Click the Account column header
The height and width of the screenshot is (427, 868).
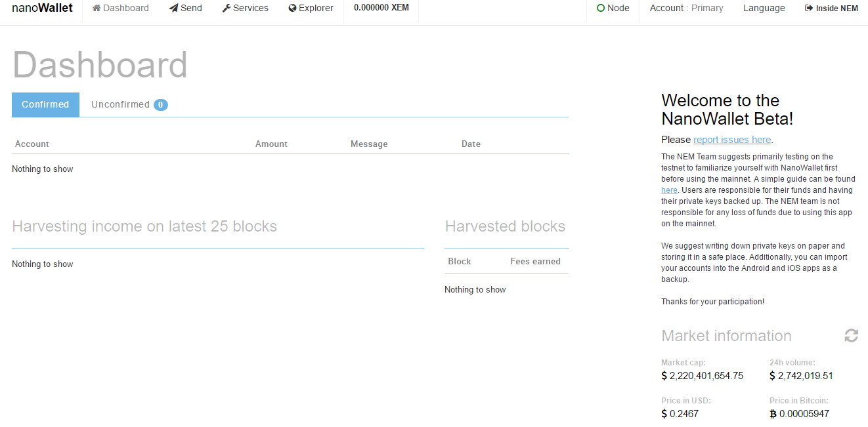32,144
